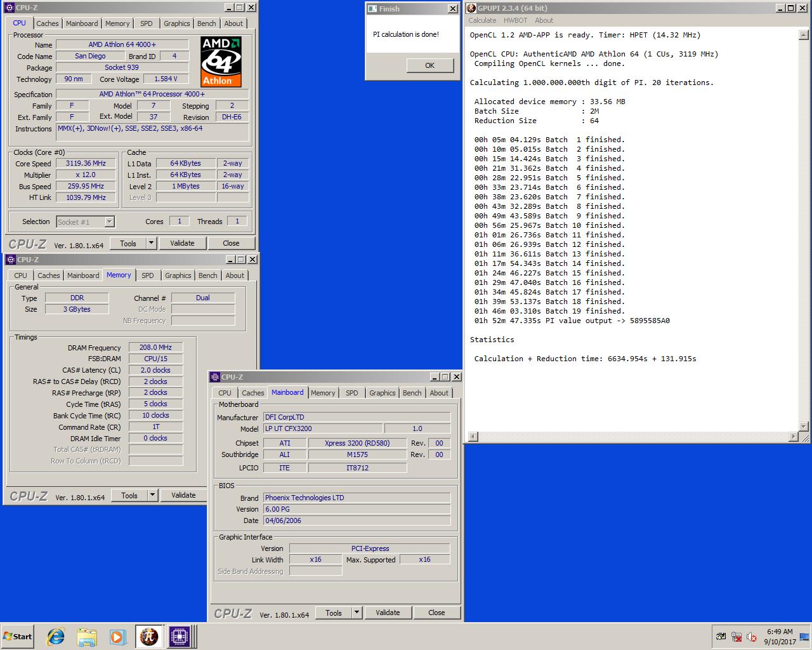Click Tools button in Mainboard CPU-Z window

pos(334,613)
